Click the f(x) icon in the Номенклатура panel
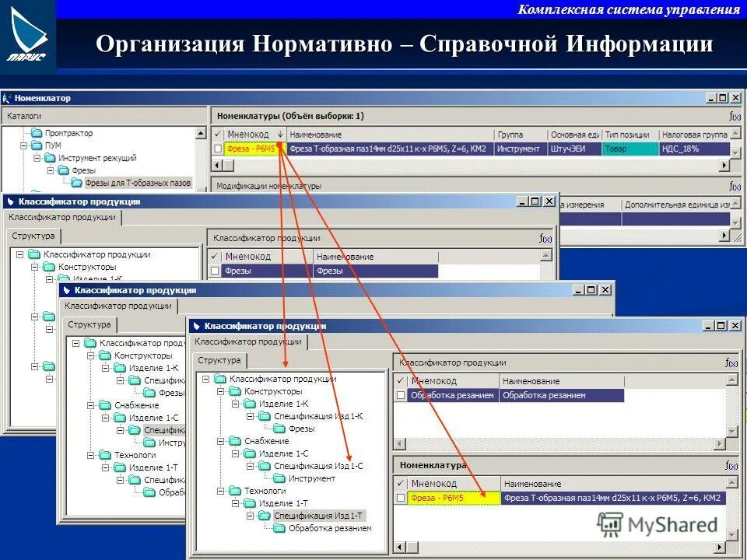Image resolution: width=747 pixels, height=560 pixels. 730,466
